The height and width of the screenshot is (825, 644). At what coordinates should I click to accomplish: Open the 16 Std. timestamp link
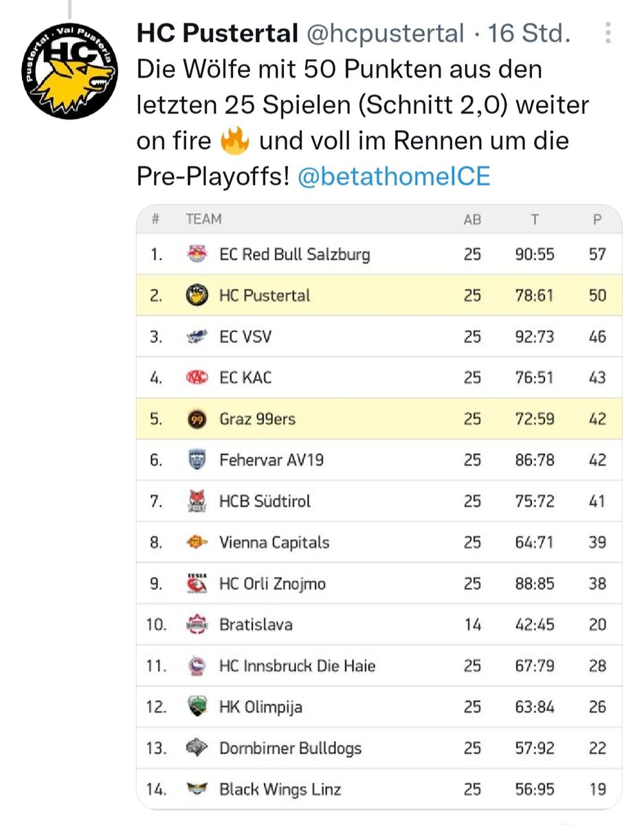[x=529, y=32]
